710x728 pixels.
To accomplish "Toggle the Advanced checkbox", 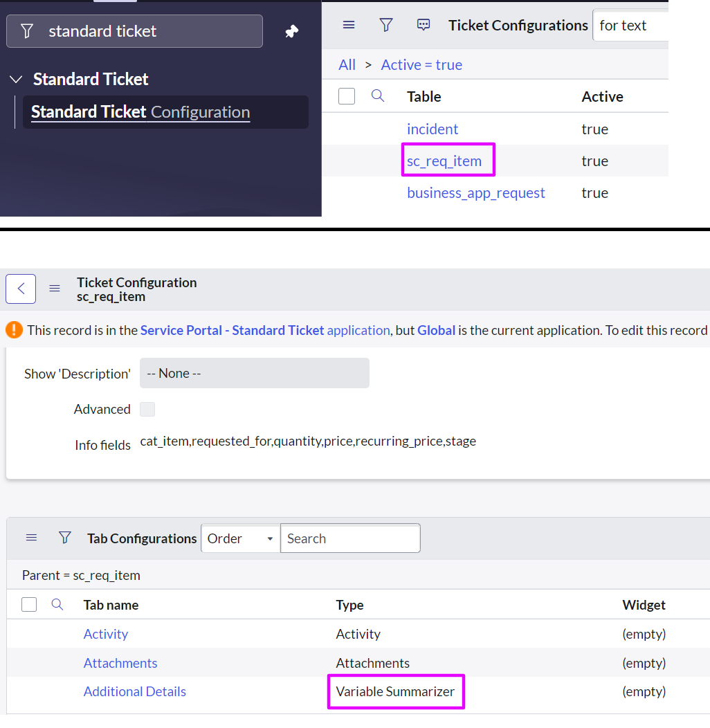I will pyautogui.click(x=147, y=409).
